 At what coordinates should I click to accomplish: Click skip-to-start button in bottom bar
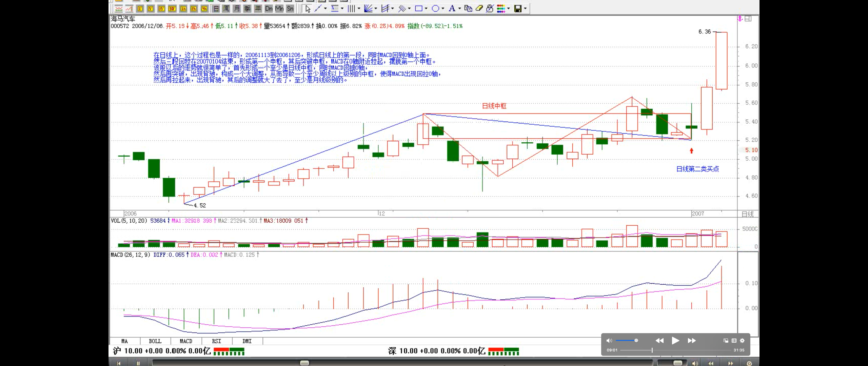pyautogui.click(x=119, y=363)
